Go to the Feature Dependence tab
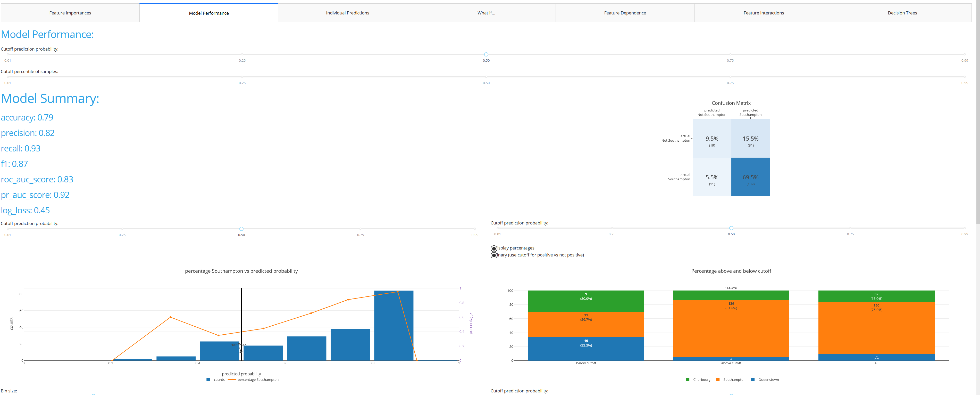Screen dimensions: 980x395 (x=625, y=13)
